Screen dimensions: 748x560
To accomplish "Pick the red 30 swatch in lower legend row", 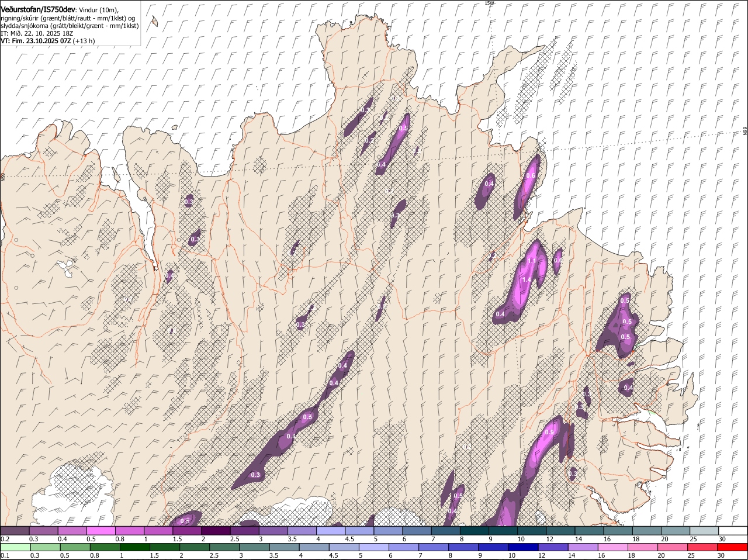I will (x=732, y=547).
